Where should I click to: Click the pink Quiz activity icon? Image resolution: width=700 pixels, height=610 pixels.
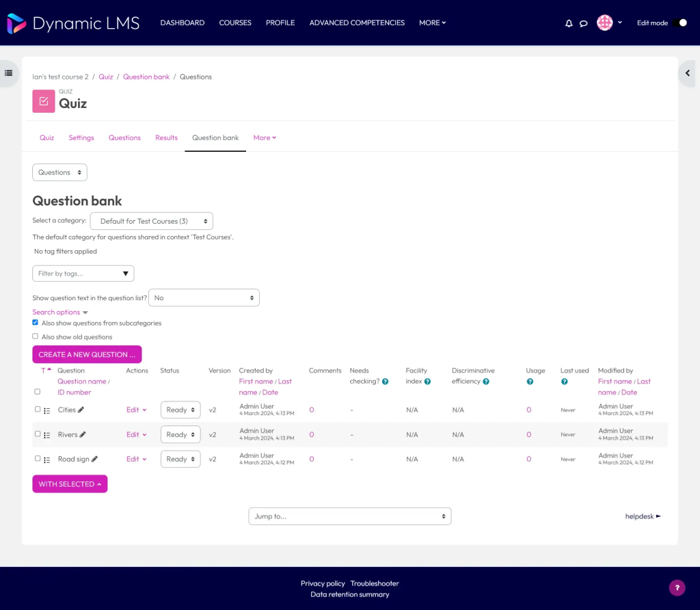43,101
